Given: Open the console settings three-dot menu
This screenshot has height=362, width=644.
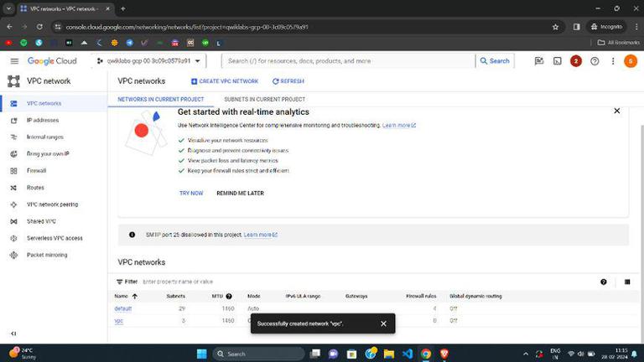Looking at the screenshot, I should (x=613, y=61).
